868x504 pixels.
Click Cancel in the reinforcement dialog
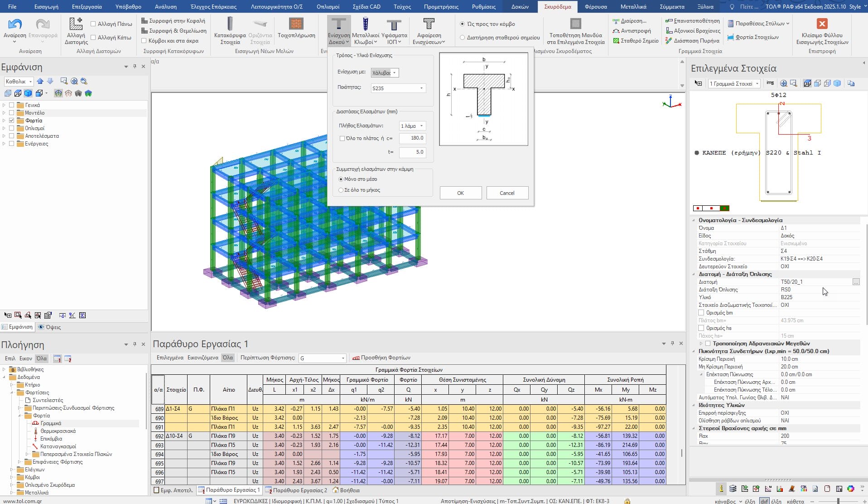tap(507, 193)
